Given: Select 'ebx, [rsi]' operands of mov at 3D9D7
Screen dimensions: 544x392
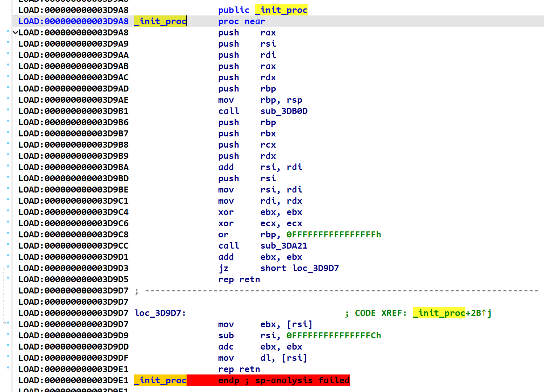Looking at the screenshot, I should pos(287,324).
